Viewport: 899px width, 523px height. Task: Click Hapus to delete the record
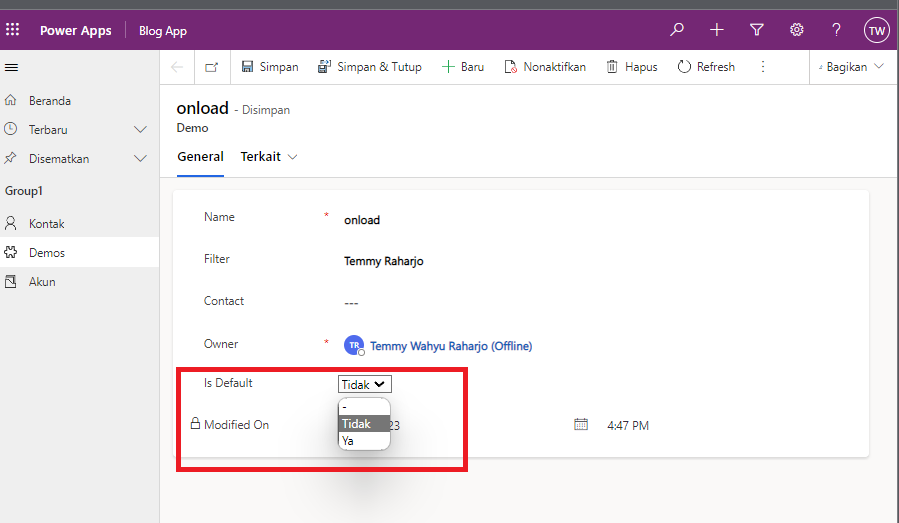(x=632, y=67)
